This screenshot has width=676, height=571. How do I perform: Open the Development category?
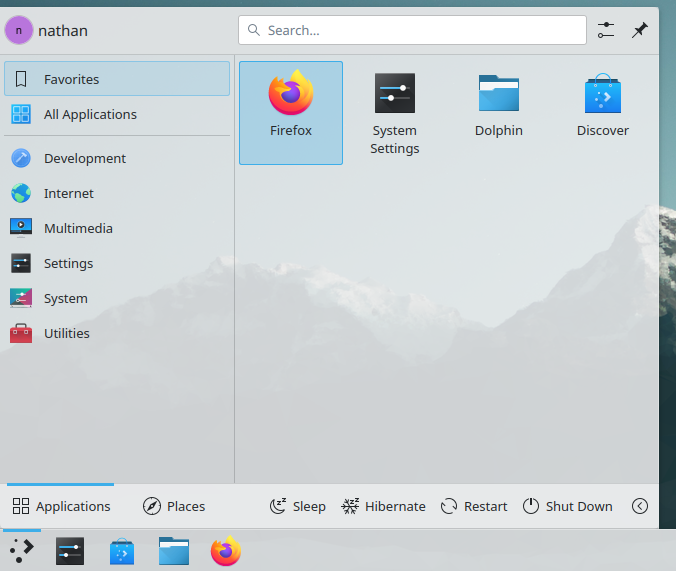[117, 158]
